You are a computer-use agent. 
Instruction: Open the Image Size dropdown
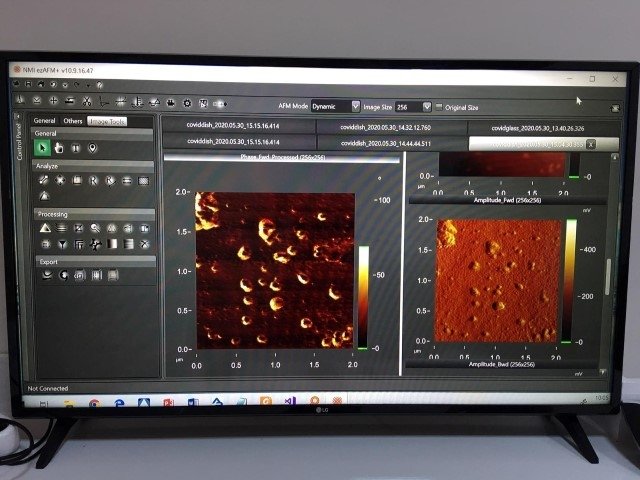pyautogui.click(x=427, y=105)
